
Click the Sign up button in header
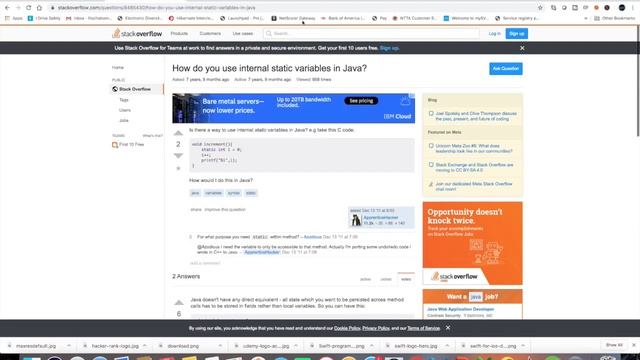point(516,33)
